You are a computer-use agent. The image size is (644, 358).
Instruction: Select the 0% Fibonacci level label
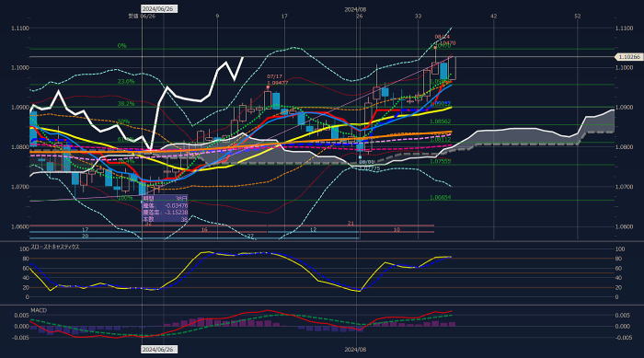point(122,46)
